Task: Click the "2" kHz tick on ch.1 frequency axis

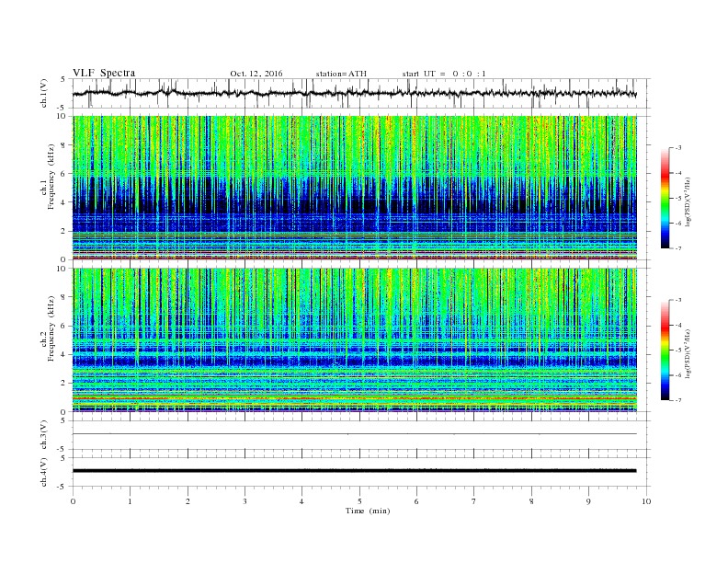Action: [x=64, y=231]
